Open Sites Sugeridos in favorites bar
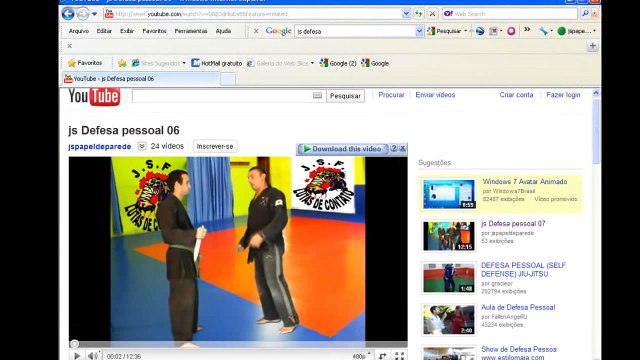Viewport: 640px width, 360px height. (x=158, y=63)
